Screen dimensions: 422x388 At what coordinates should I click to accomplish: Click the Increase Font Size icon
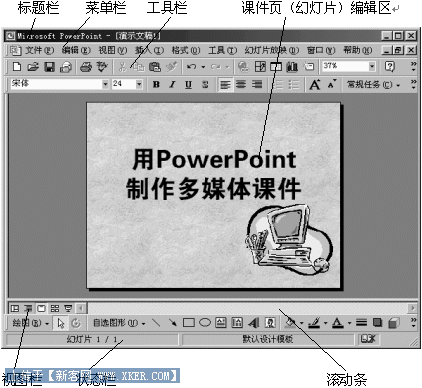coord(315,85)
